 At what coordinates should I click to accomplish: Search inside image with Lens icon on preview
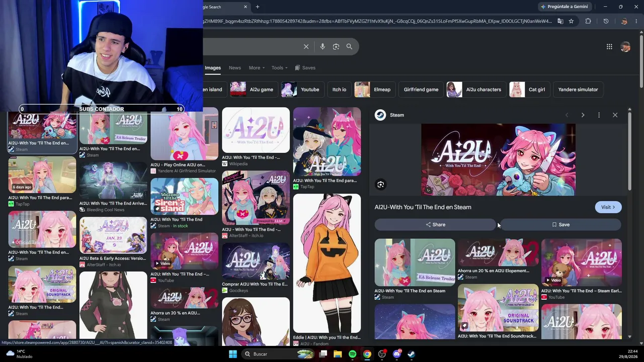[x=381, y=185]
